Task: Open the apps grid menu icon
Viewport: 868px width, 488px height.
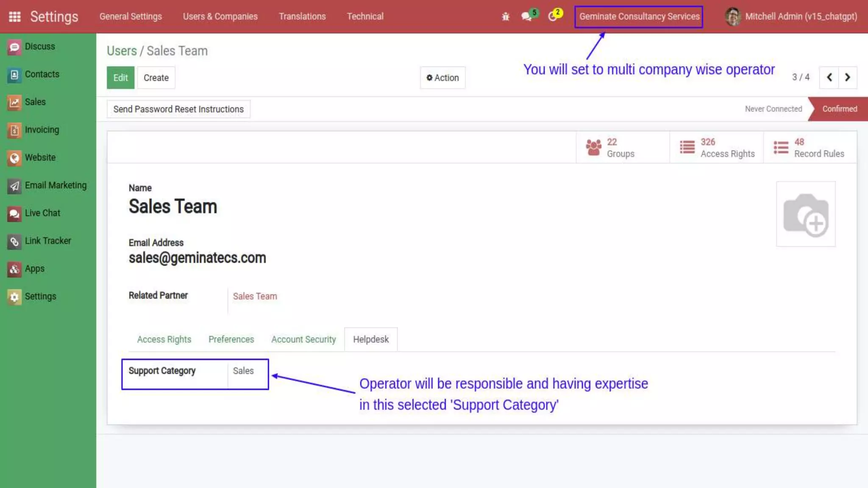Action: (15, 17)
